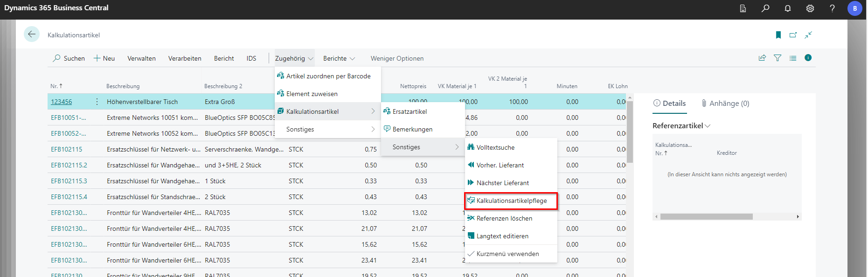Open notifications bell icon

coord(788,8)
